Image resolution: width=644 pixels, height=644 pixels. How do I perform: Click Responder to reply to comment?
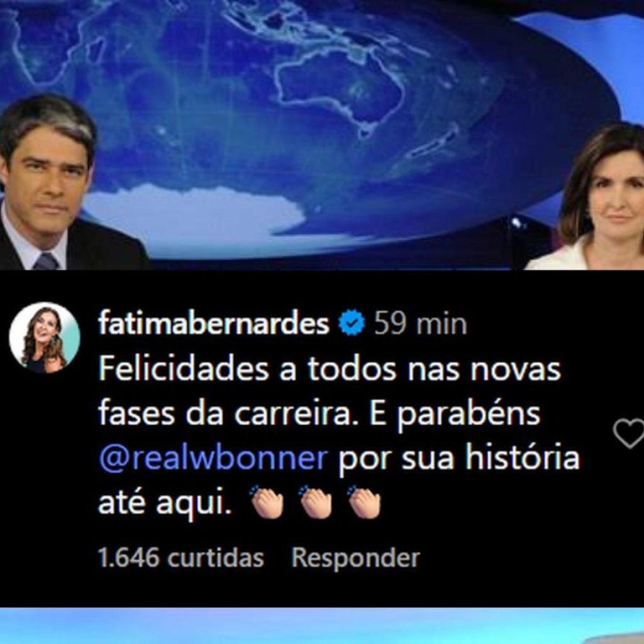[356, 558]
